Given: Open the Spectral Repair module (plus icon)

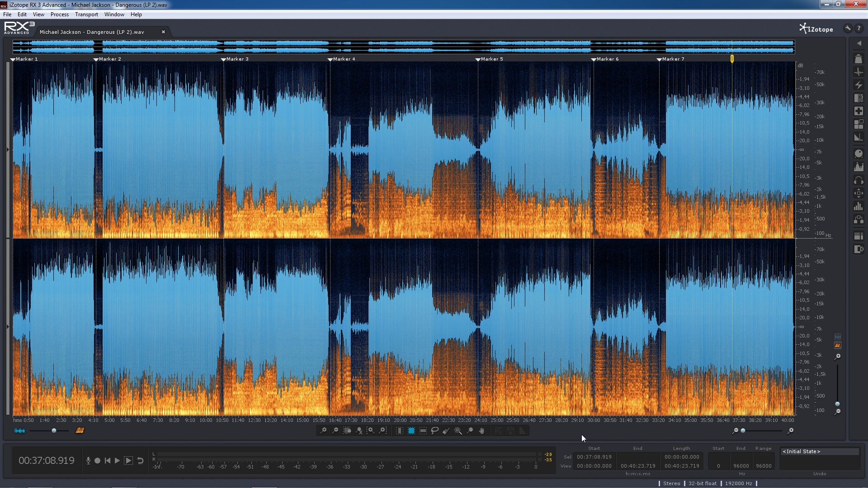Looking at the screenshot, I should [859, 111].
